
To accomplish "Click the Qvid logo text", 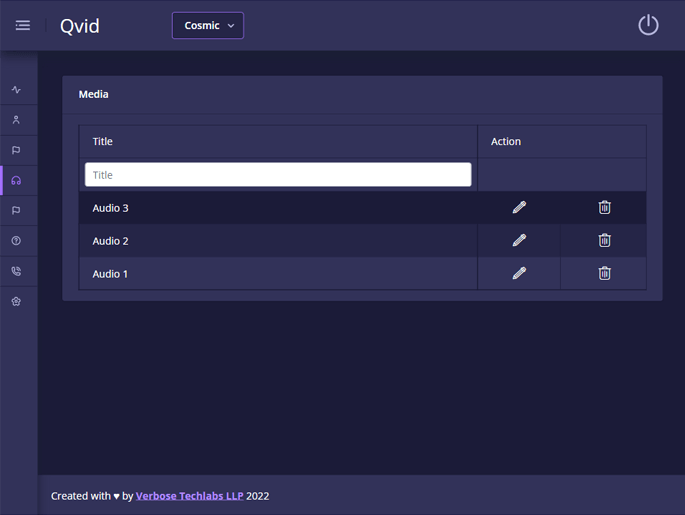I will 80,26.
